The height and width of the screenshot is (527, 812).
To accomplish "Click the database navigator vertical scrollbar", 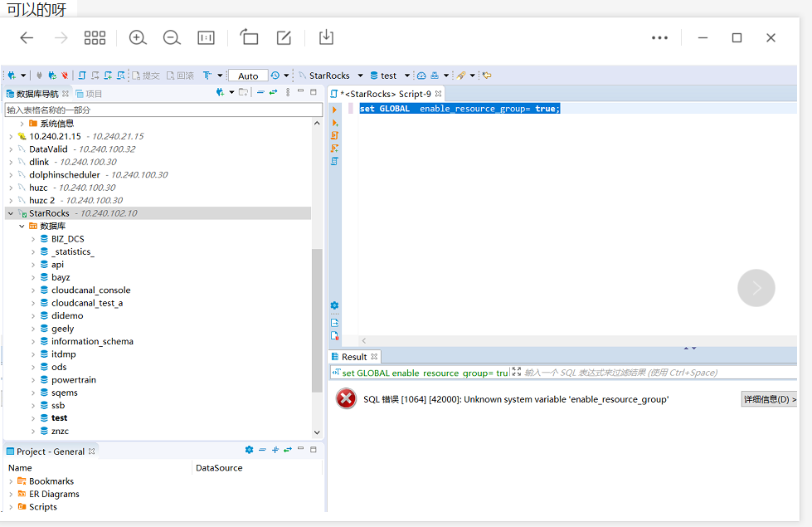I will 317,320.
